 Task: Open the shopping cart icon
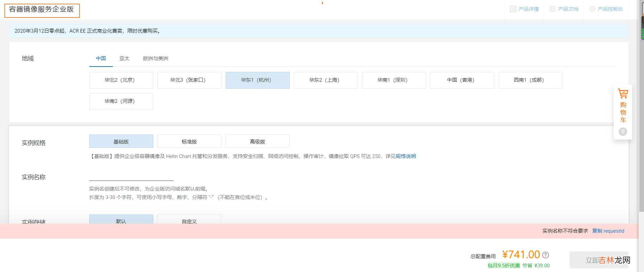(x=623, y=93)
